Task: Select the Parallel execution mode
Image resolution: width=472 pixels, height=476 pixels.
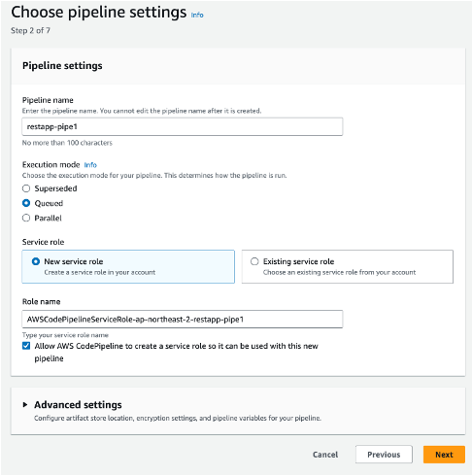Action: [x=26, y=218]
